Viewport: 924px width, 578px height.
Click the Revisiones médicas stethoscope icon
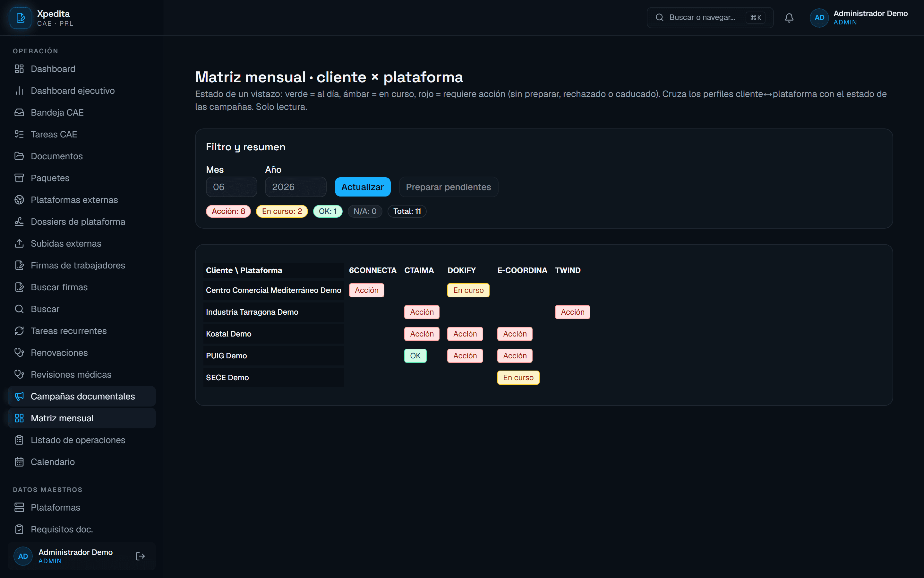click(19, 374)
